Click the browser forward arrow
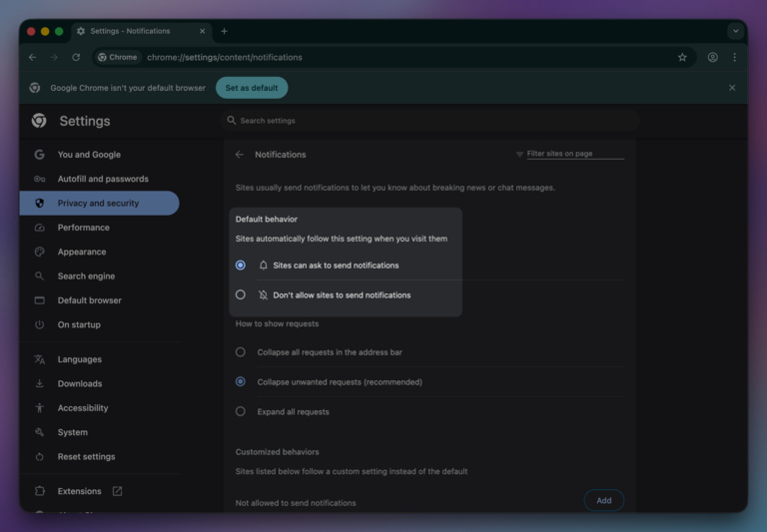This screenshot has width=767, height=532. click(x=54, y=57)
